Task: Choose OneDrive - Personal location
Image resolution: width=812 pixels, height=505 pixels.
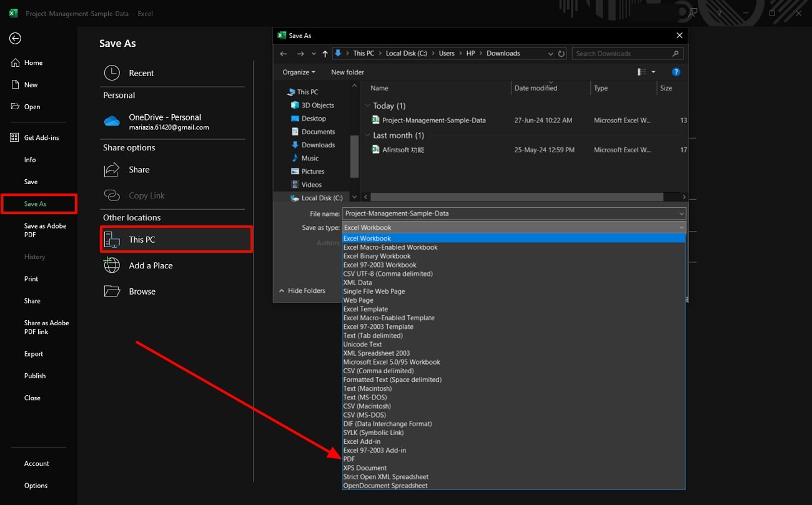Action: tap(174, 122)
